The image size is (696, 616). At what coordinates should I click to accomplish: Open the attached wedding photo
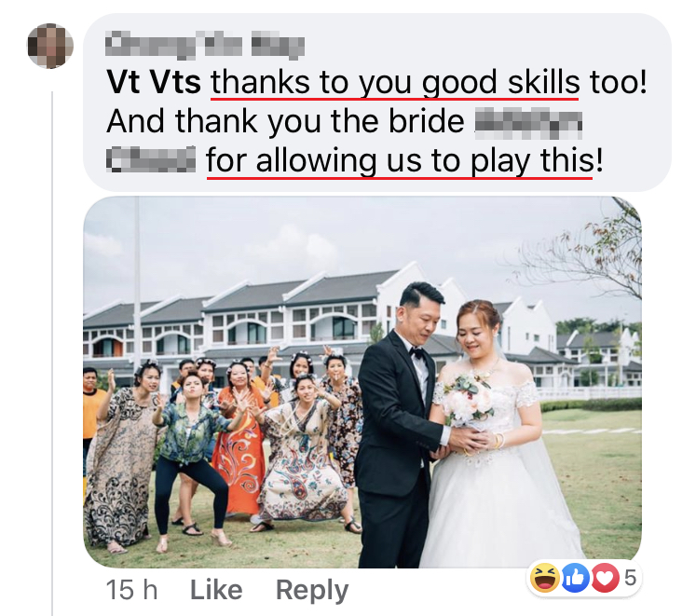(362, 382)
